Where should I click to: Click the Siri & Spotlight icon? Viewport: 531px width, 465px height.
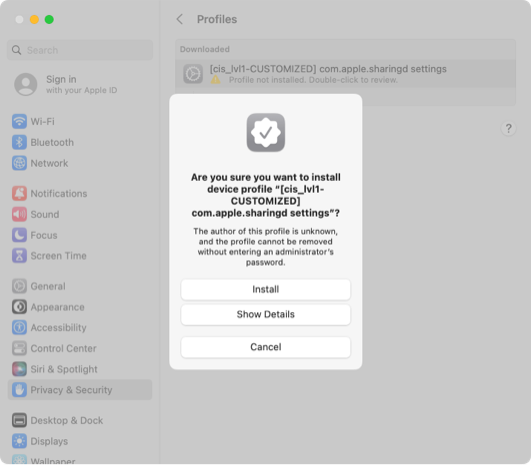(19, 369)
